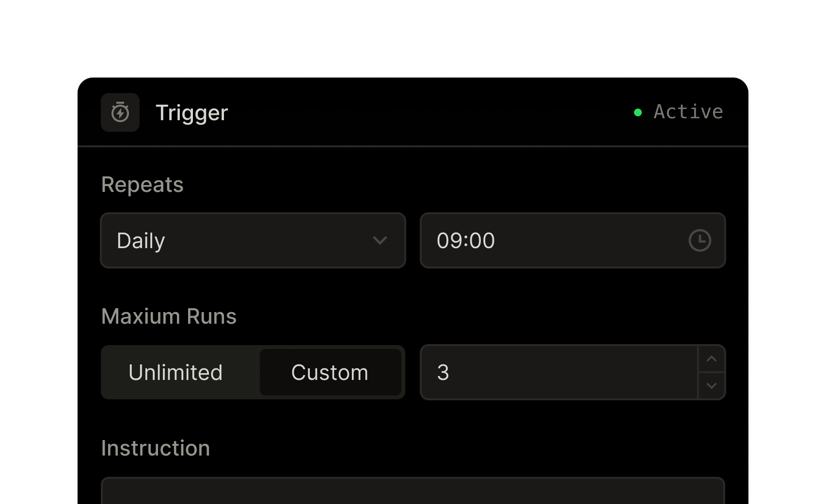Viewport: 826px width, 504px height.
Task: Click the maximum runs number field
Action: point(559,372)
